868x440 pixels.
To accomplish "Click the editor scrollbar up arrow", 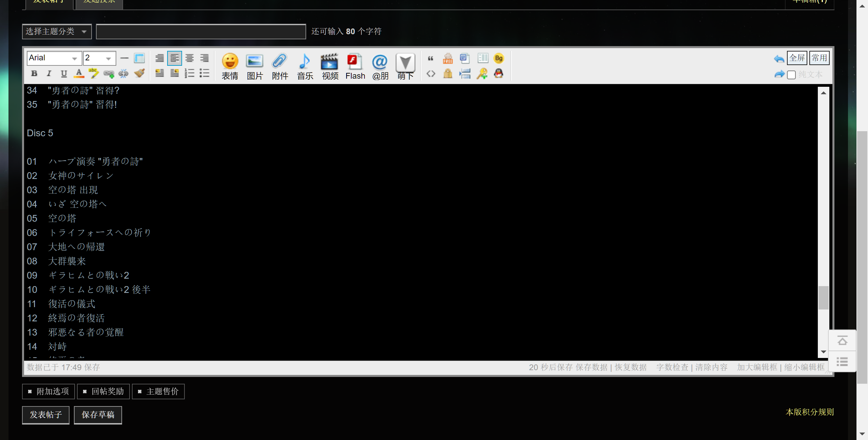I will [x=824, y=93].
